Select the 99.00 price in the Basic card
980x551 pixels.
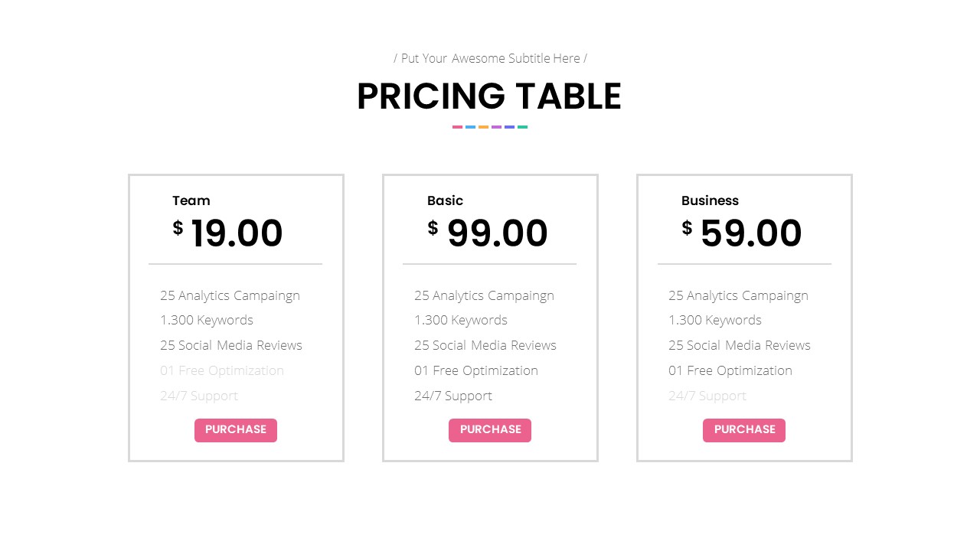click(498, 233)
